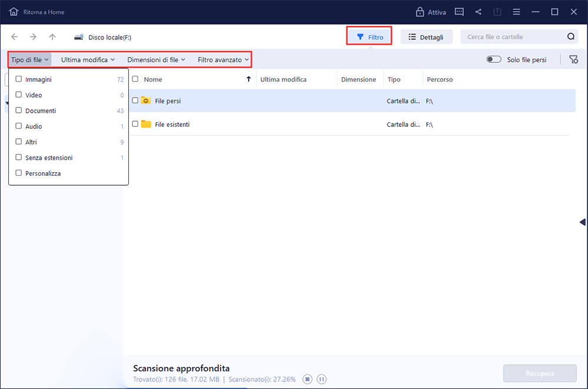Go forward with the right arrow
The width and height of the screenshot is (588, 389).
pos(34,37)
